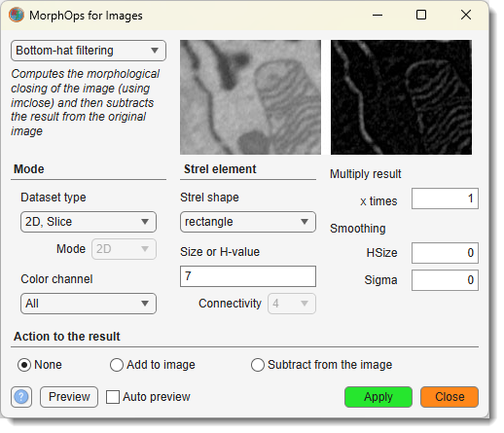Click the filtered dark result preview image

401,97
